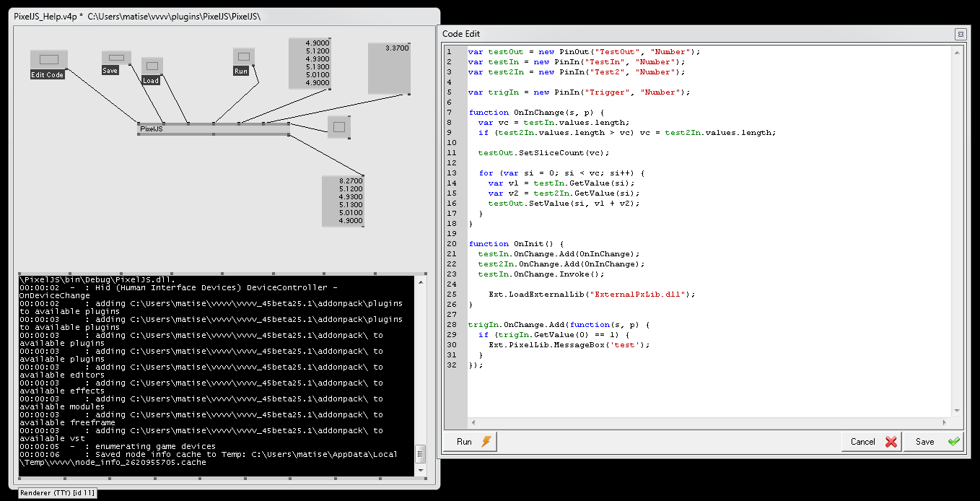The height and width of the screenshot is (501, 980).
Task: Click line number 13 in the gutter
Action: pyautogui.click(x=451, y=173)
